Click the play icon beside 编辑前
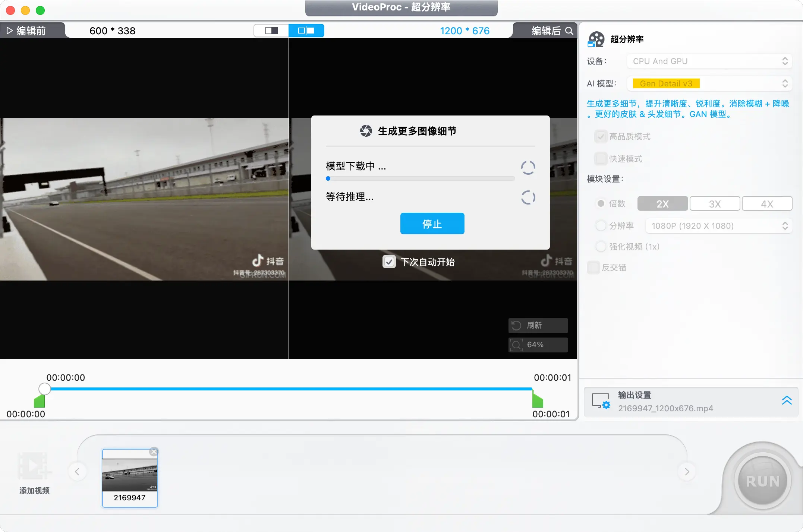The height and width of the screenshot is (532, 803). click(x=10, y=31)
